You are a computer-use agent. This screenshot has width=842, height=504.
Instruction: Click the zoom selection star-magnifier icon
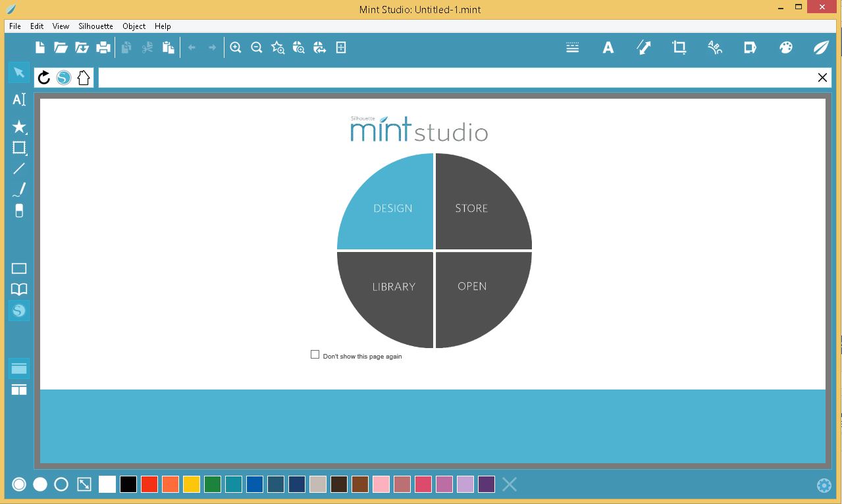coord(278,47)
